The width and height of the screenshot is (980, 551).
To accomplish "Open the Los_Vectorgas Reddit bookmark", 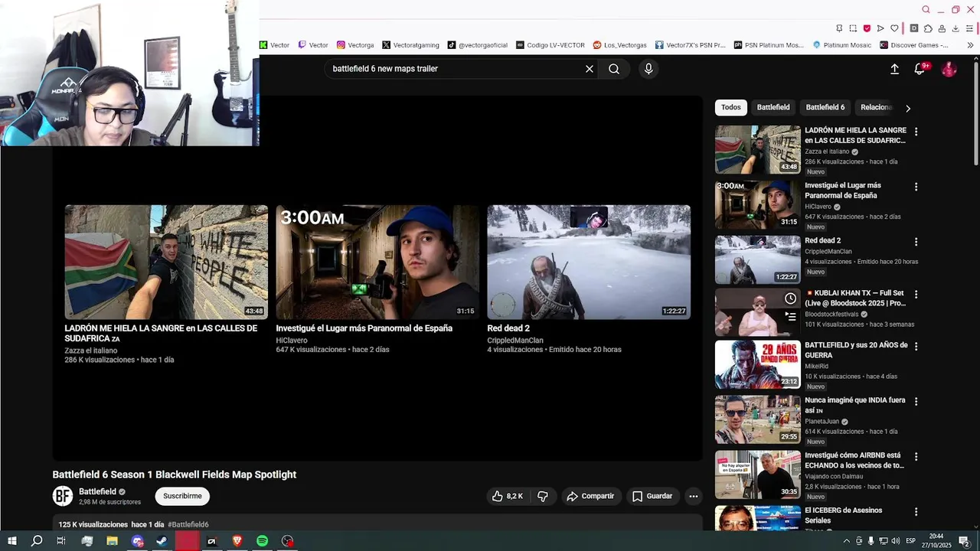I will tap(620, 45).
